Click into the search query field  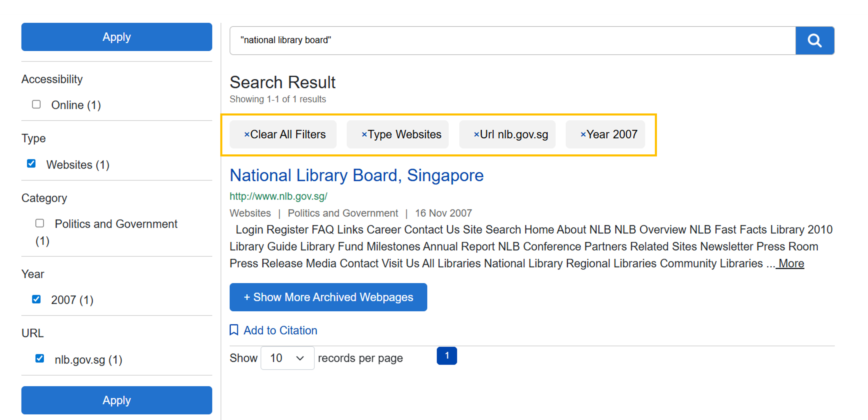pyautogui.click(x=512, y=41)
